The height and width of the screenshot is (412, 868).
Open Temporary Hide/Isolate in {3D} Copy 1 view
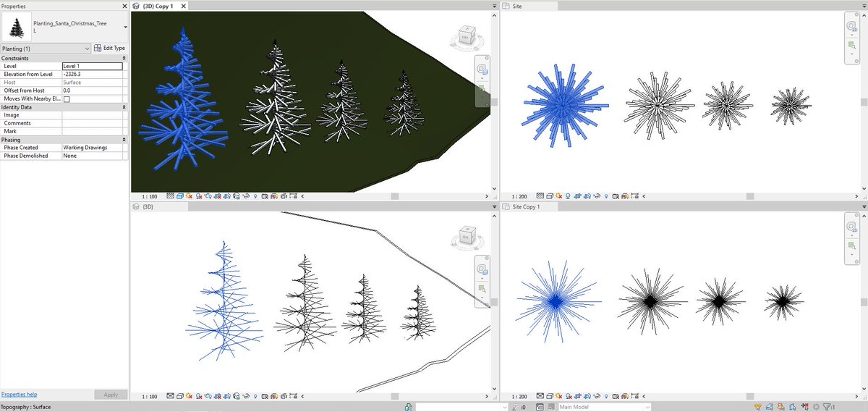point(246,196)
